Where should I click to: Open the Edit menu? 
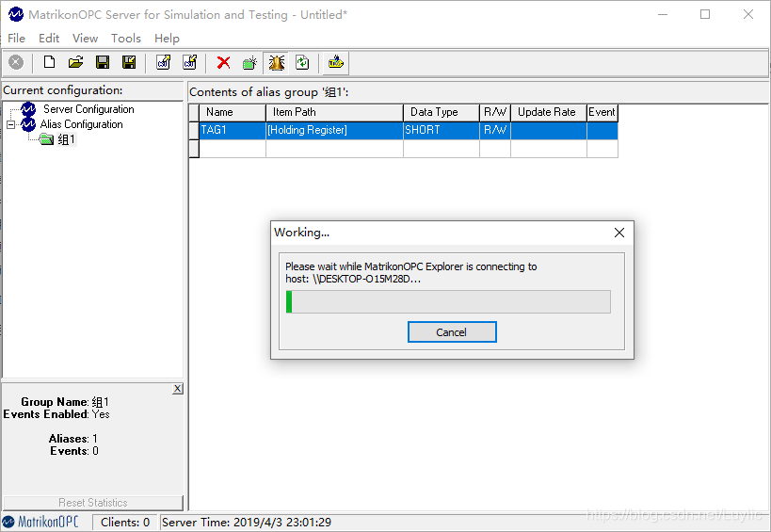[49, 39]
